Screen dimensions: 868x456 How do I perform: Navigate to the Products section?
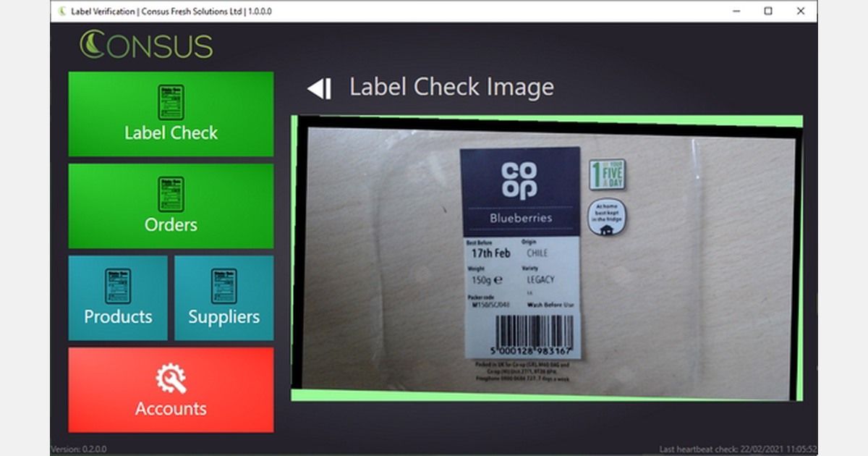click(x=118, y=297)
